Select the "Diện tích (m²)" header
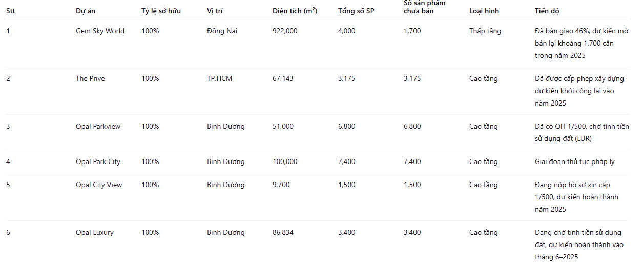Image resolution: width=644 pixels, height=265 pixels. point(295,11)
